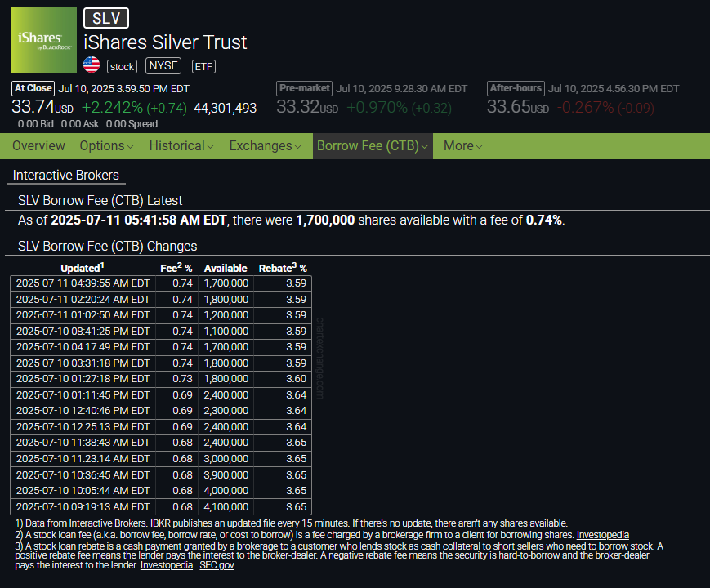This screenshot has height=588, width=710.
Task: Click the US flag icon
Action: tap(92, 65)
